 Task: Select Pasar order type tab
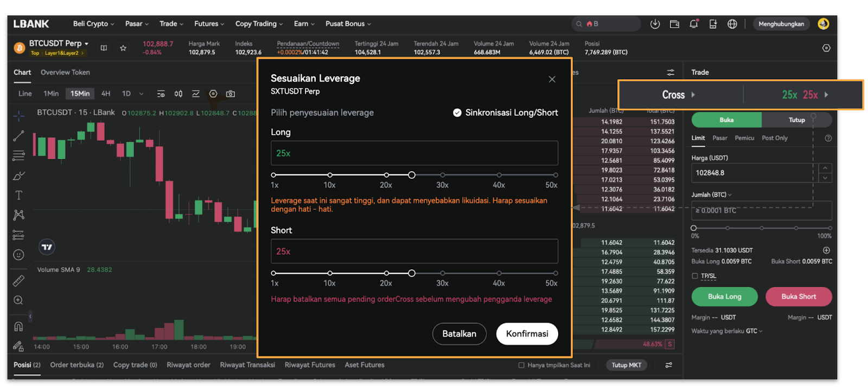click(x=720, y=138)
